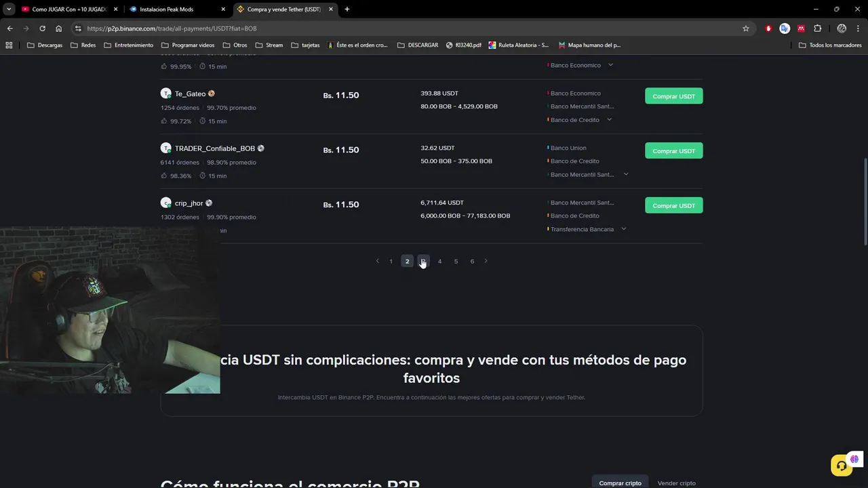This screenshot has width=868, height=488.
Task: Bookmark this page with the star
Action: pos(746,28)
